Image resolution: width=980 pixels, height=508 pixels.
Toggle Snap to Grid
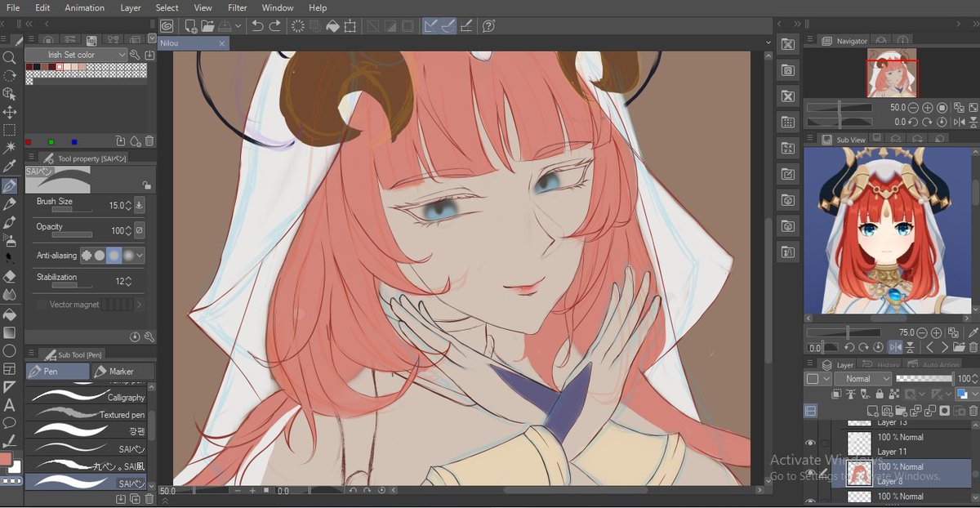466,26
